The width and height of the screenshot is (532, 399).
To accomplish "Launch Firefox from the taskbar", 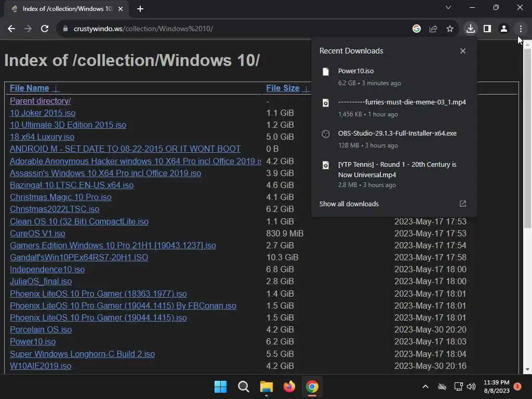I will [x=289, y=387].
